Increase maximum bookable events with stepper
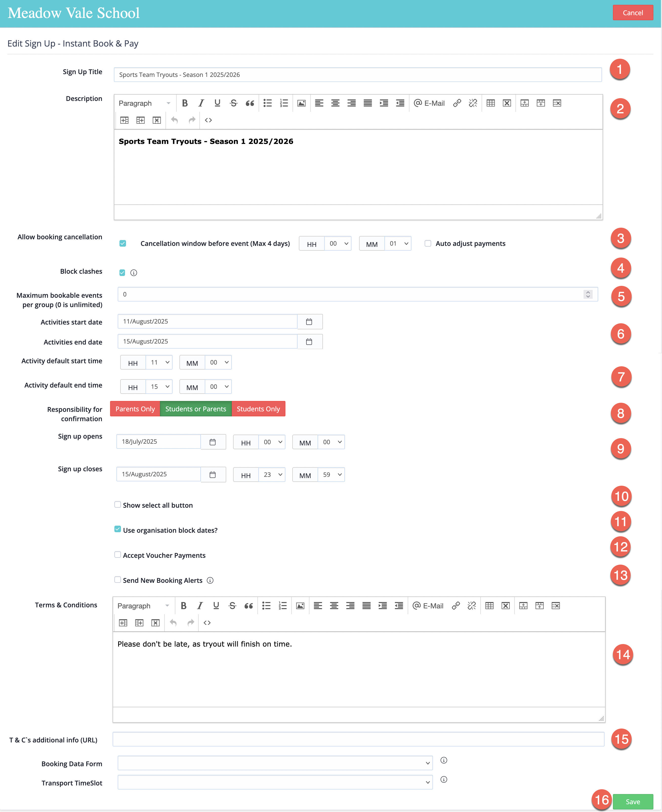 click(x=588, y=292)
